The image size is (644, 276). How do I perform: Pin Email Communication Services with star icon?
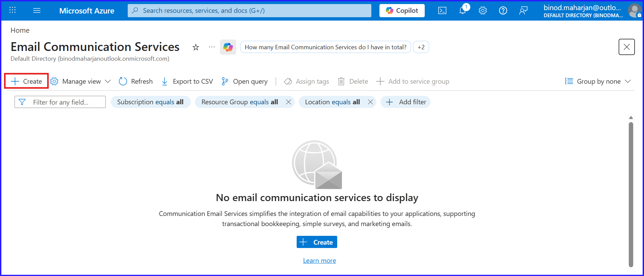(x=196, y=47)
